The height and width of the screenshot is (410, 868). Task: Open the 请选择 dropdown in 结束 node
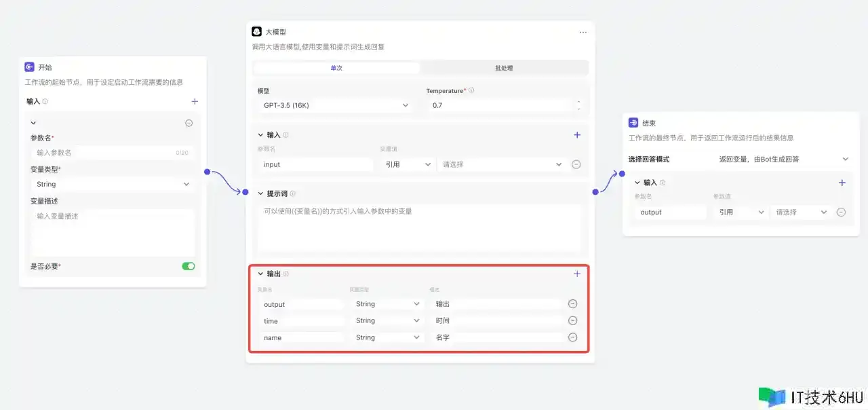click(801, 212)
